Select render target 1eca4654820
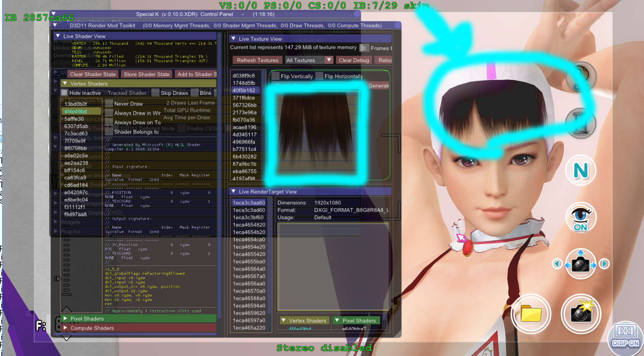This screenshot has height=356, width=644. click(249, 225)
